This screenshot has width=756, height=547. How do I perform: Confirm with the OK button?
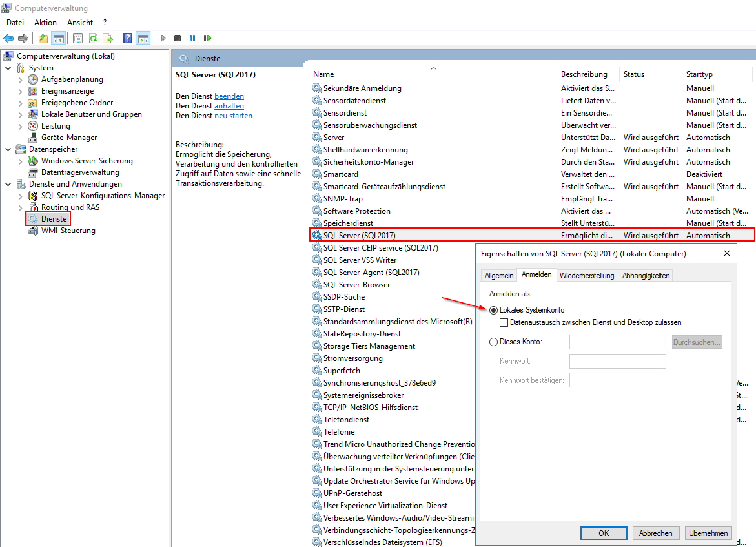pyautogui.click(x=604, y=533)
